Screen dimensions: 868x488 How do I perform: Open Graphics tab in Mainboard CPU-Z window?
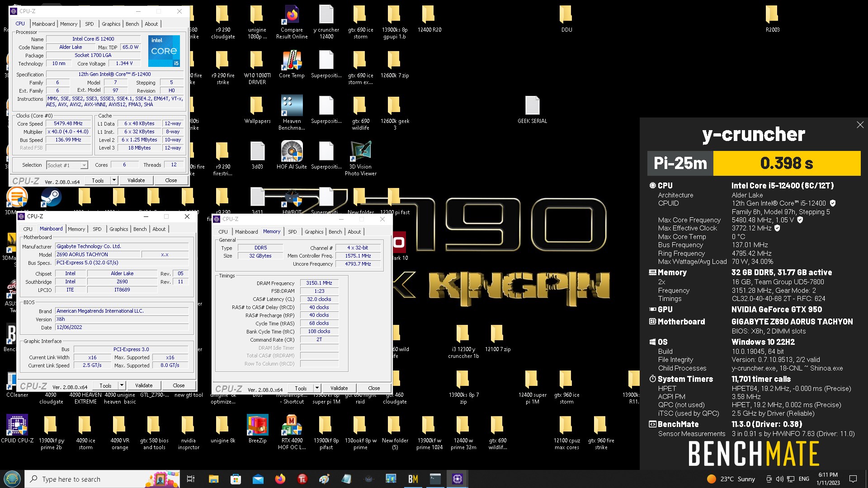tap(119, 229)
